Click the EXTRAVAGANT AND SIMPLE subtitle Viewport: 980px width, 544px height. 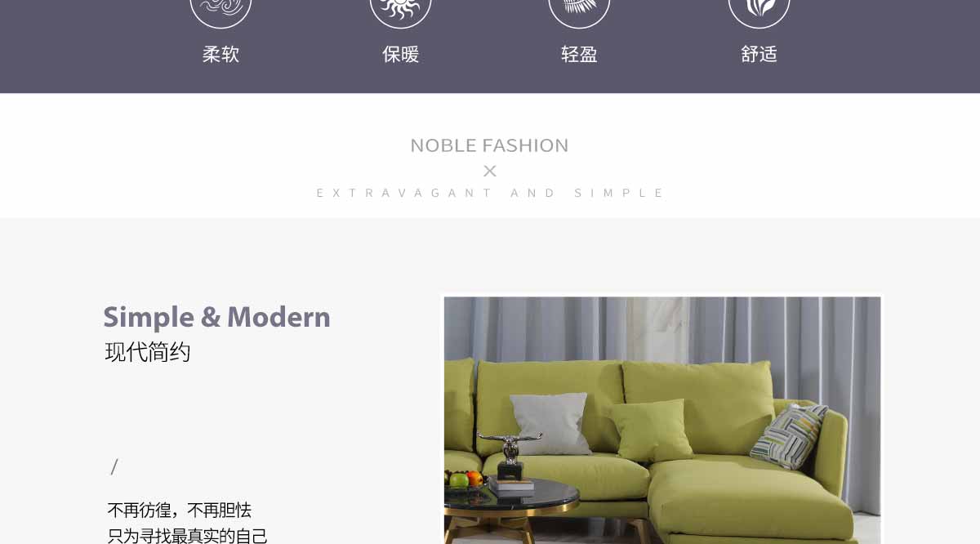click(490, 194)
